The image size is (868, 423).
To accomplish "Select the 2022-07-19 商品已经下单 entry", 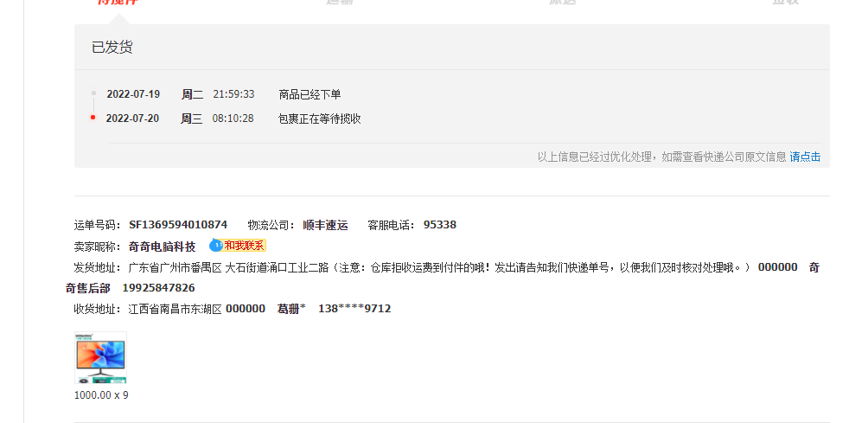I will [224, 94].
